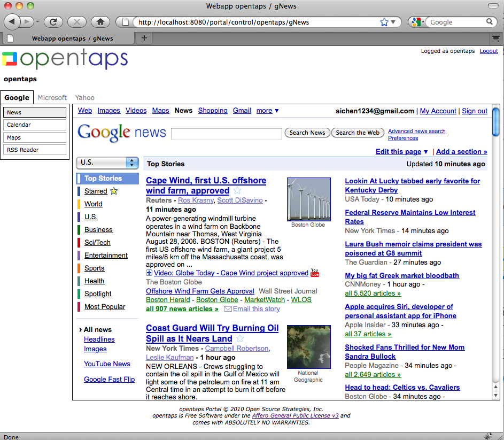Click the search magnifier icon in Google box

(489, 22)
